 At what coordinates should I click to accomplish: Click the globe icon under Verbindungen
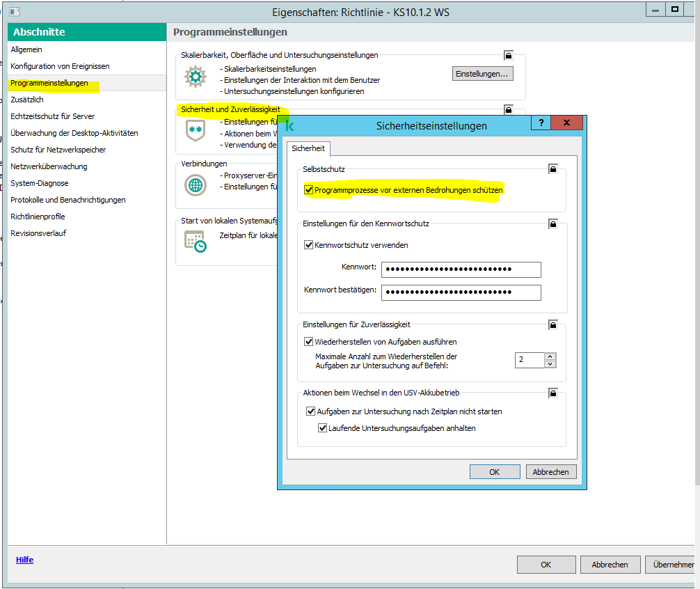tap(196, 185)
